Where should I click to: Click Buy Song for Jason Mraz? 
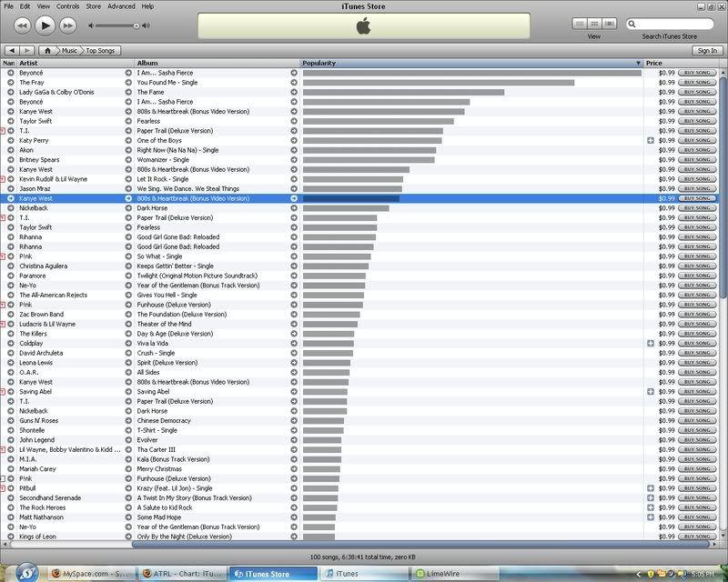point(697,188)
